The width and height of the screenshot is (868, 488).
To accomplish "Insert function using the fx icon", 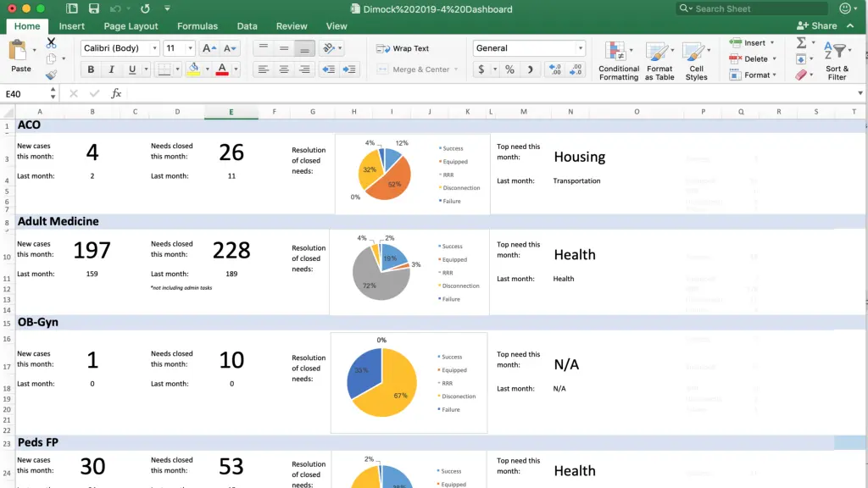I will (x=115, y=93).
